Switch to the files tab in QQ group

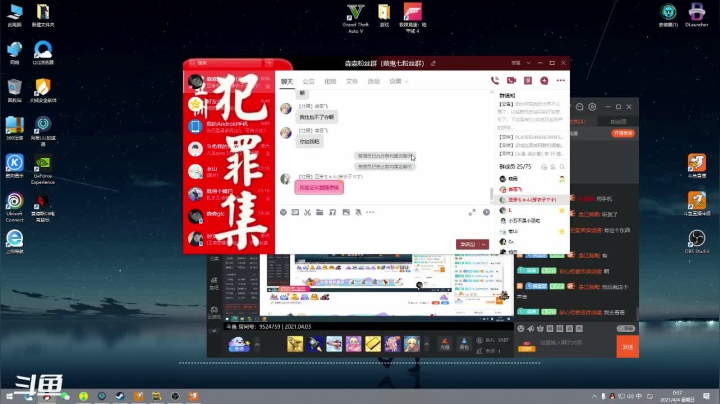click(352, 82)
